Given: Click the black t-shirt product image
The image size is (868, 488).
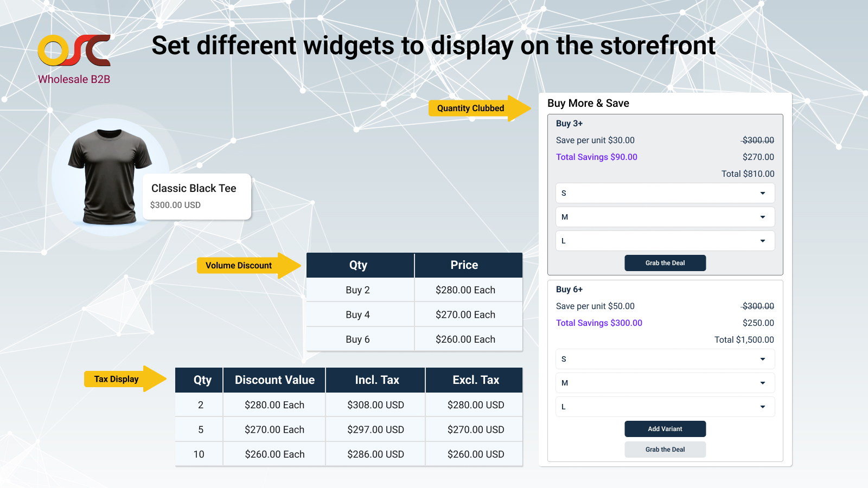Looking at the screenshot, I should pyautogui.click(x=110, y=177).
